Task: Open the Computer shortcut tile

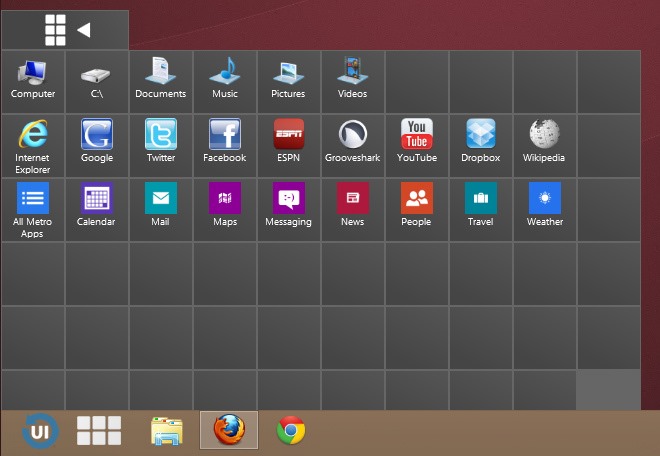Action: click(33, 80)
